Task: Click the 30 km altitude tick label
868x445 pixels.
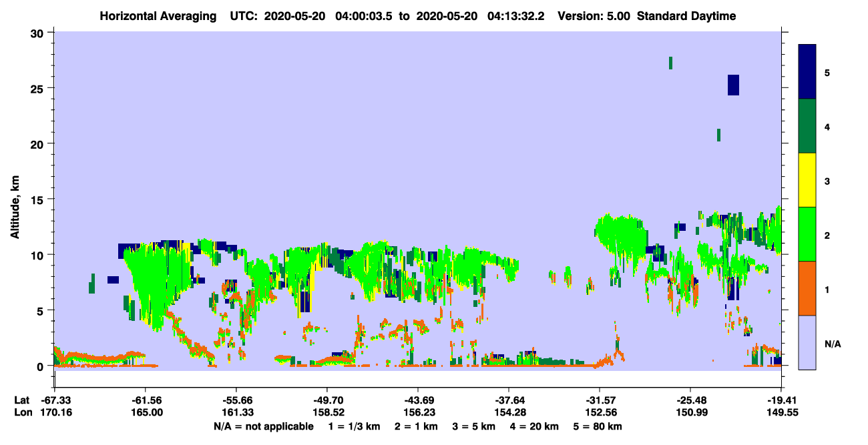Action: click(x=38, y=33)
